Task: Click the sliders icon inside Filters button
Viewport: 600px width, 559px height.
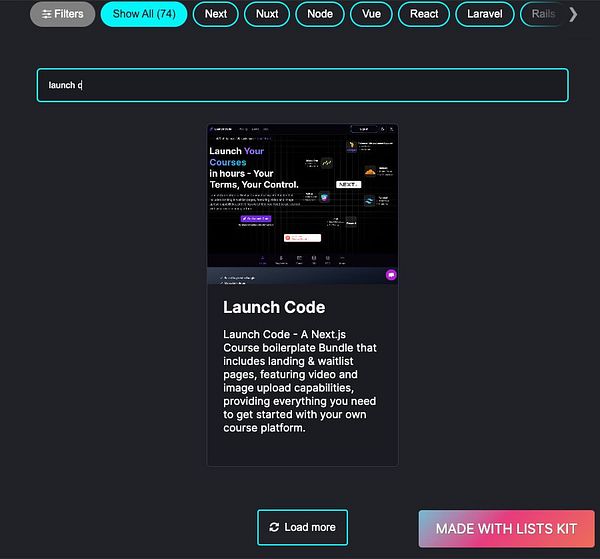Action: coord(47,14)
